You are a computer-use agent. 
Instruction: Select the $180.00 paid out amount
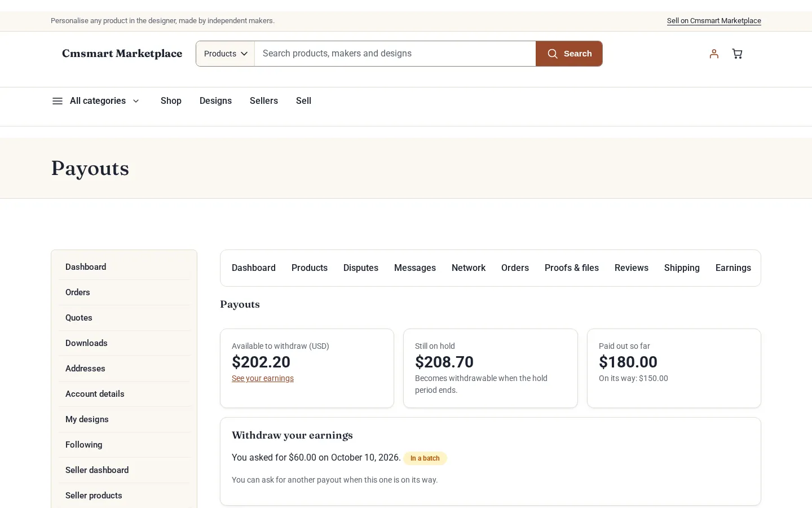coord(628,362)
